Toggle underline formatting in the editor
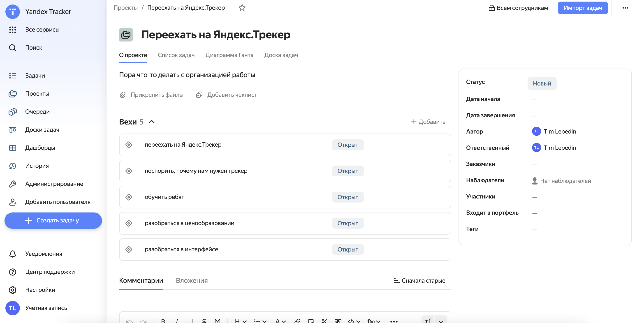Image resolution: width=644 pixels, height=323 pixels. click(191, 321)
